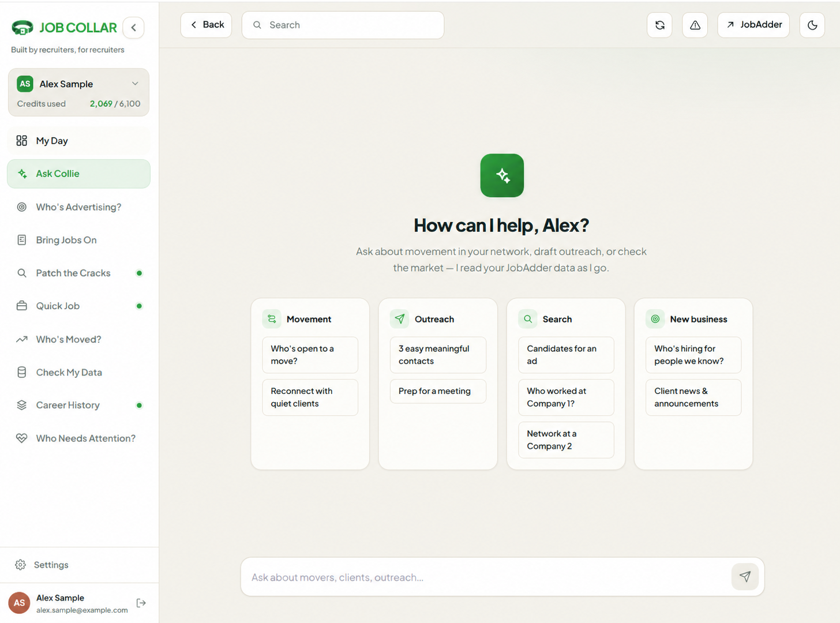Image resolution: width=840 pixels, height=623 pixels.
Task: Choose "Client news & announcements" prompt
Action: coord(693,397)
